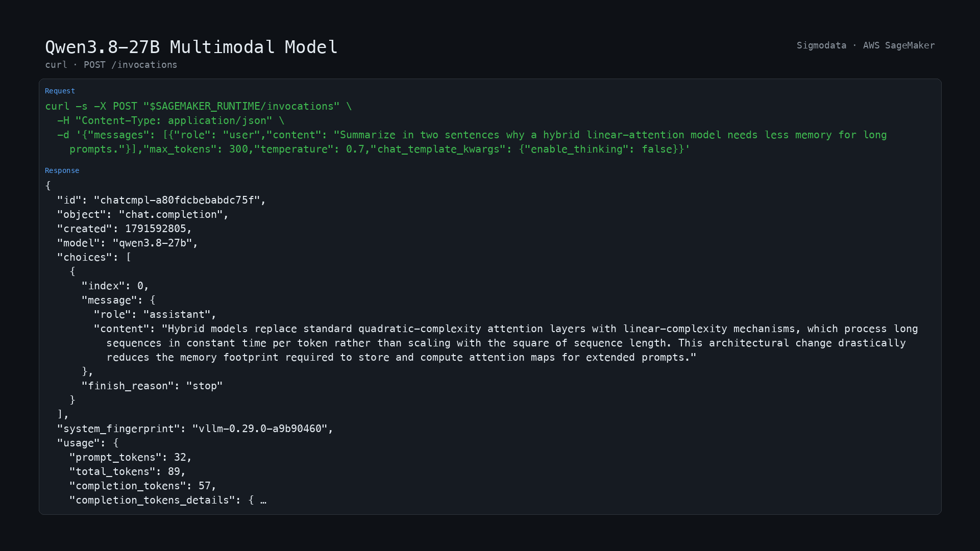Click the created timestamp 1791592805
Screen dimensions: 980x551
click(x=156, y=229)
